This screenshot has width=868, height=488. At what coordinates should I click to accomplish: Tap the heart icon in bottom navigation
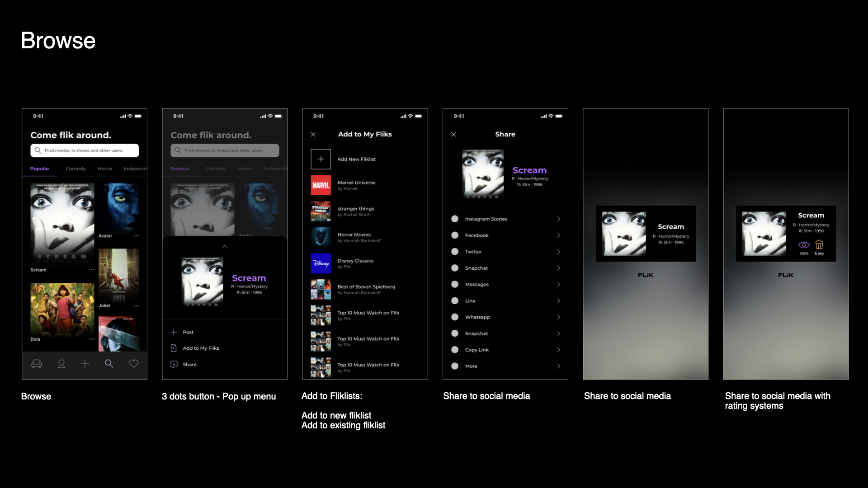click(x=134, y=364)
